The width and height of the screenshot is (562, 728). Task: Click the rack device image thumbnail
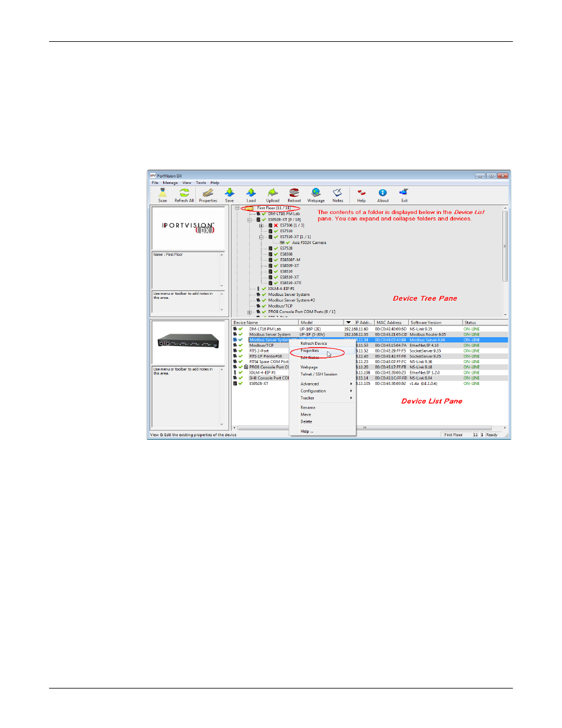pos(189,342)
